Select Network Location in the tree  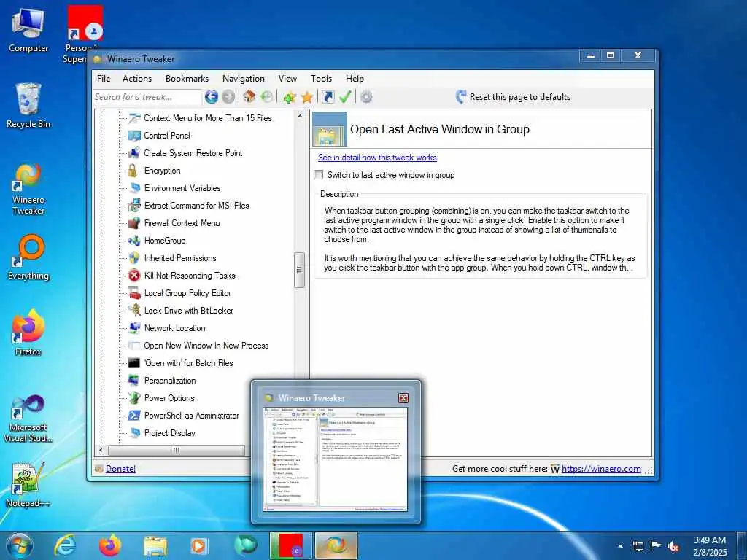pos(175,328)
